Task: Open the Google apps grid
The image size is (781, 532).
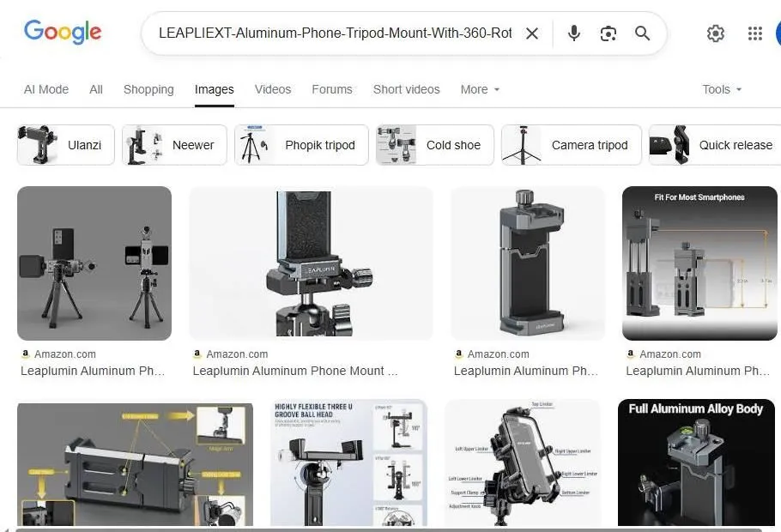Action: [754, 33]
